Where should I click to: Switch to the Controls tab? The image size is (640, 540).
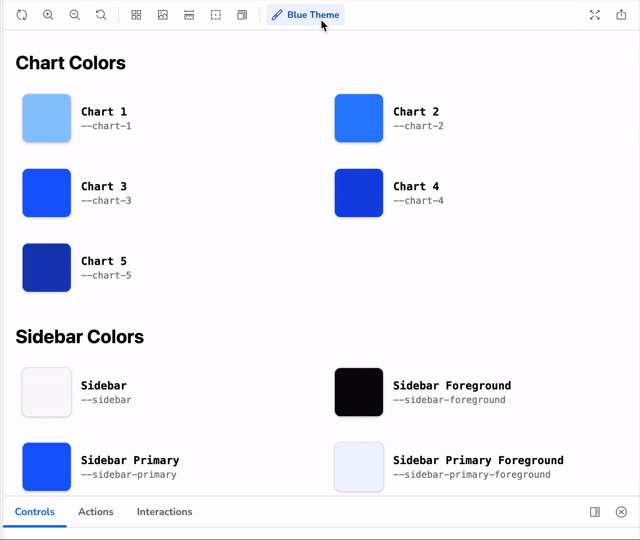pyautogui.click(x=35, y=512)
